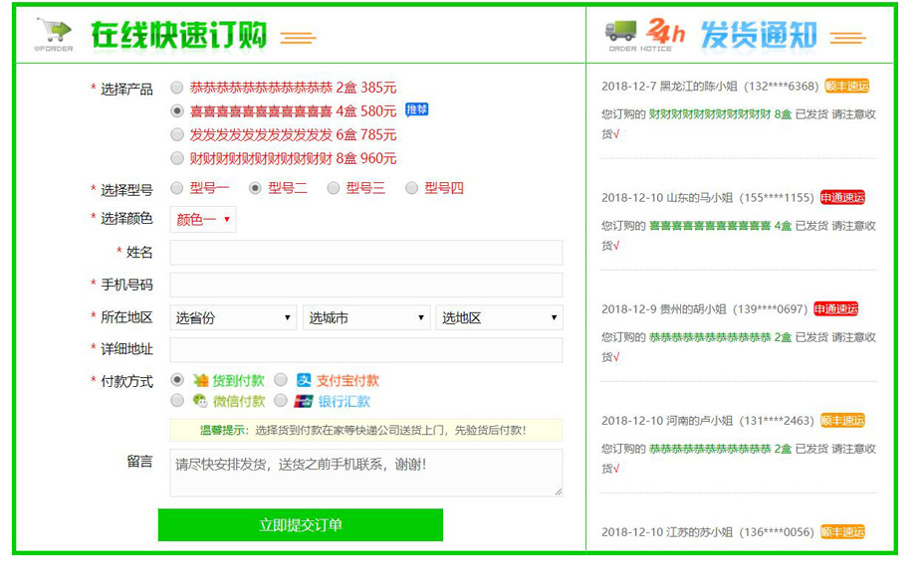Click the Alipay logo icon

[304, 380]
